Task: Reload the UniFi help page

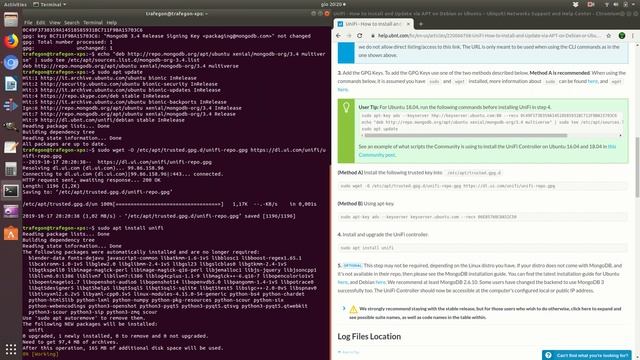Action: point(360,36)
